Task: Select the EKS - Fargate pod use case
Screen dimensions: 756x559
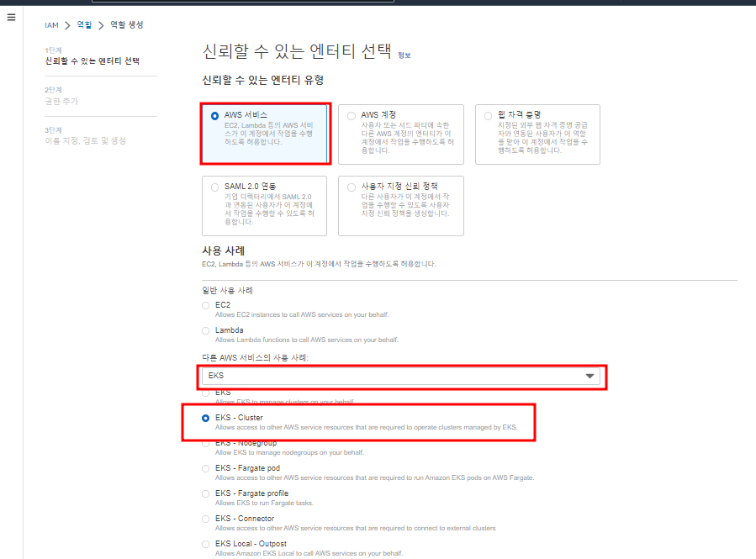Action: click(206, 468)
